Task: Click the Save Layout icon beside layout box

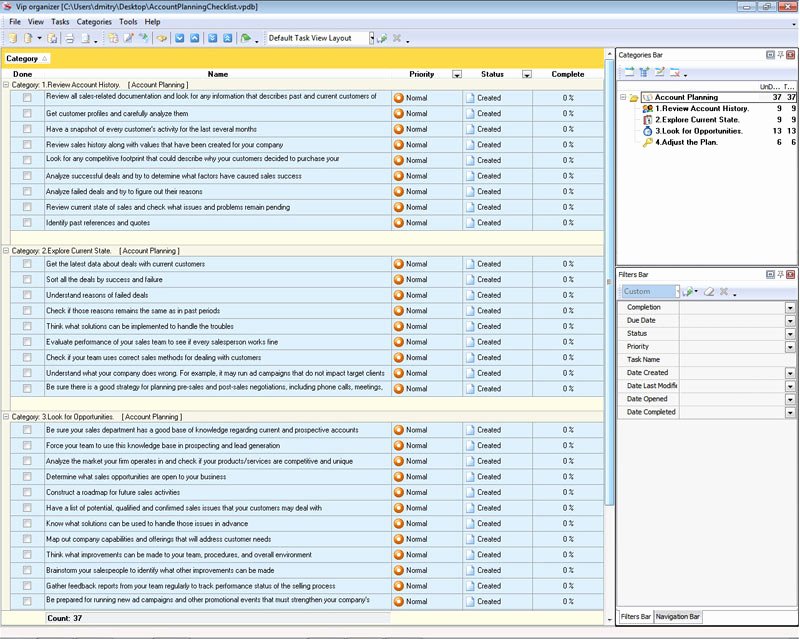Action: pyautogui.click(x=382, y=38)
